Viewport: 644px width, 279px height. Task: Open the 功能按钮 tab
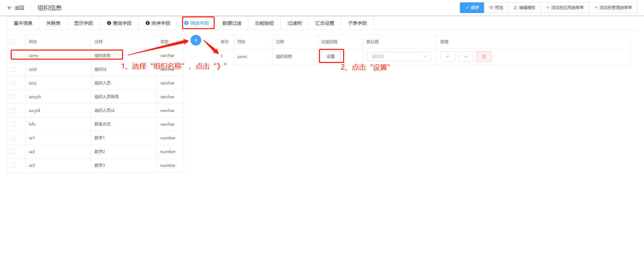[264, 23]
